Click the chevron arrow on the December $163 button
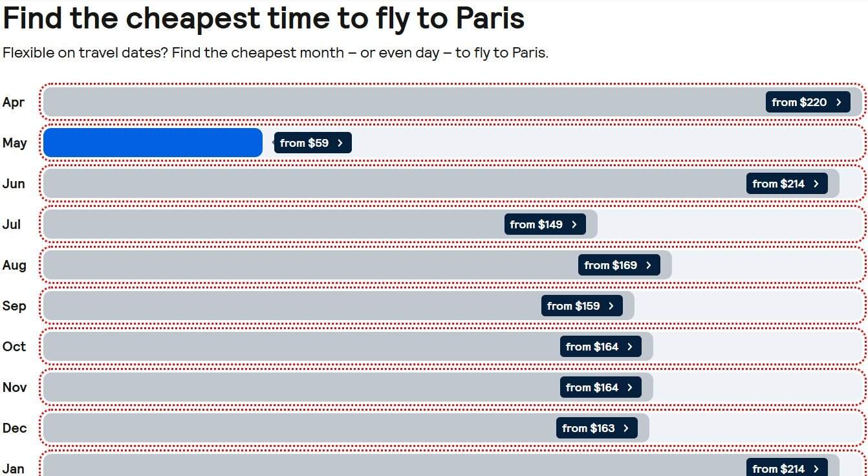868x476 pixels. 625,427
